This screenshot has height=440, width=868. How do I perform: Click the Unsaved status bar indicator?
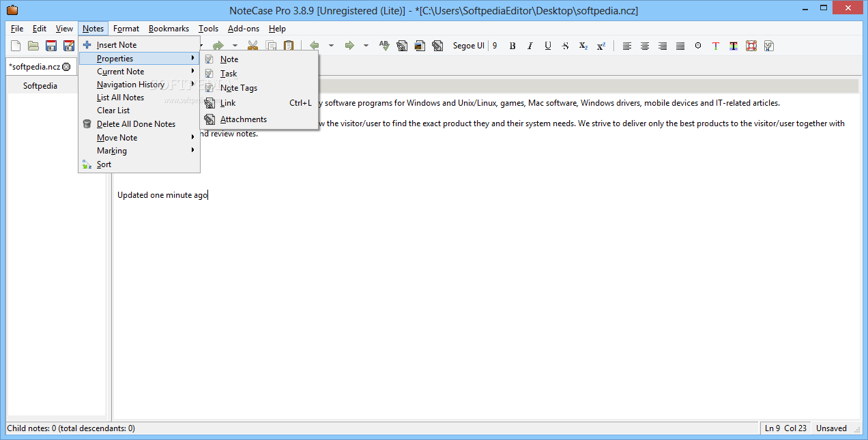tap(831, 428)
